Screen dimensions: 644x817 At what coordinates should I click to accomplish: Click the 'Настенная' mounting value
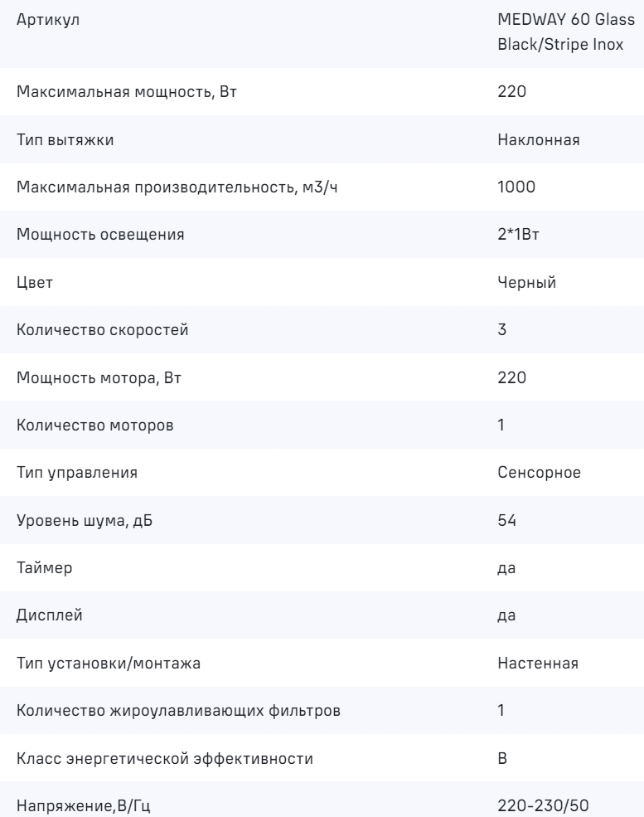[x=537, y=664]
